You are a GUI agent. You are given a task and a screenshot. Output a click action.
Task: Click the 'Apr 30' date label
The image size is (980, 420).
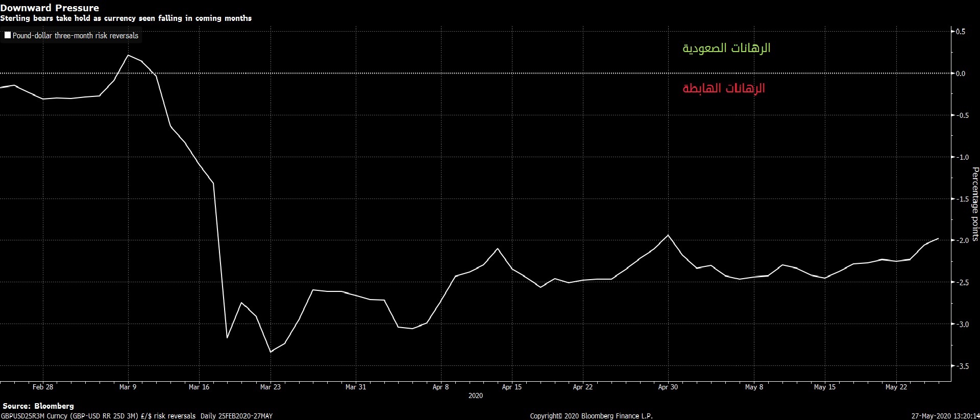click(668, 387)
